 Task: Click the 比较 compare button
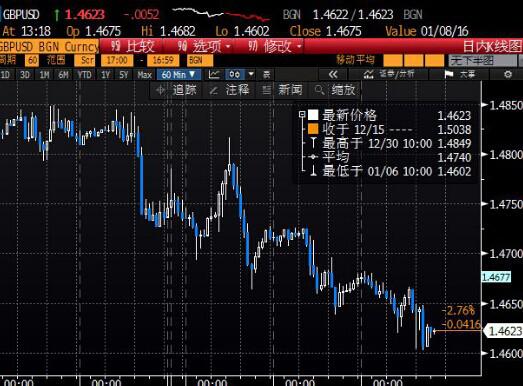pos(133,46)
